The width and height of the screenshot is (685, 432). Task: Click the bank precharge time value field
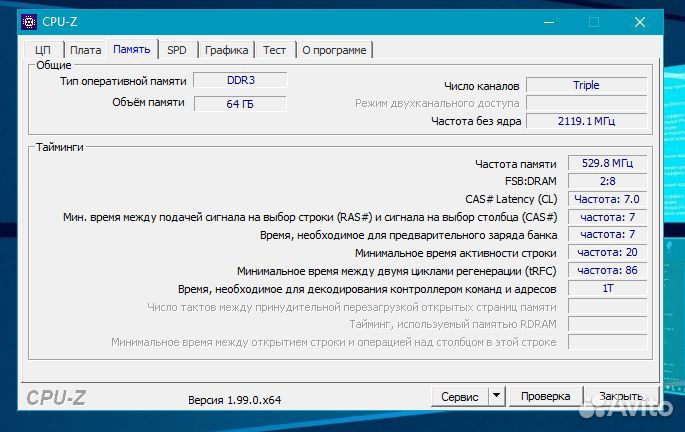coord(607,235)
